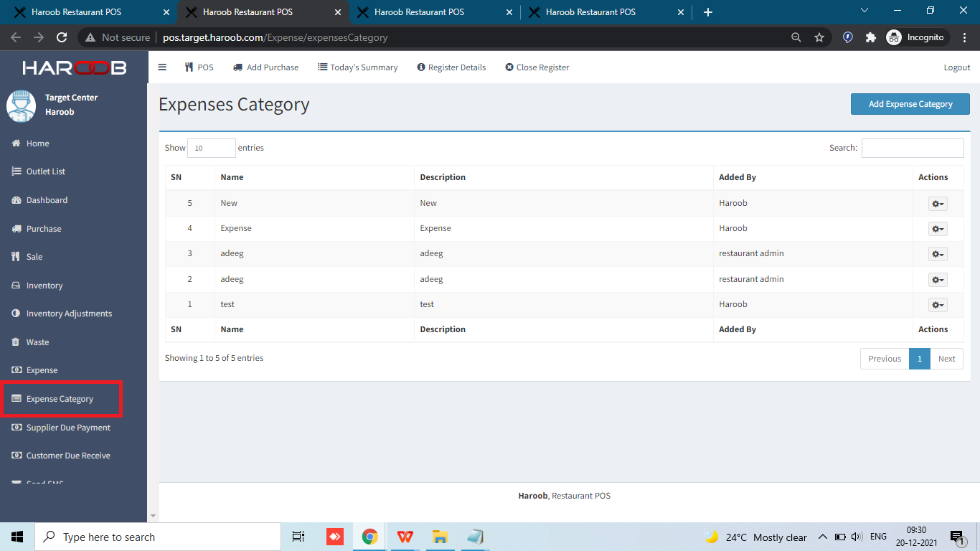Click the browser Back arrow
This screenshot has height=551, width=980.
(16, 37)
